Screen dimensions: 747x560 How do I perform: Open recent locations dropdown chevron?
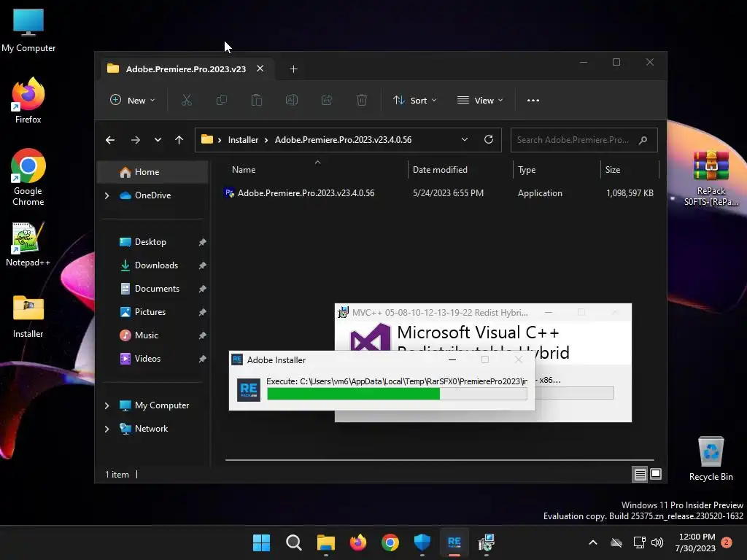[x=158, y=140]
